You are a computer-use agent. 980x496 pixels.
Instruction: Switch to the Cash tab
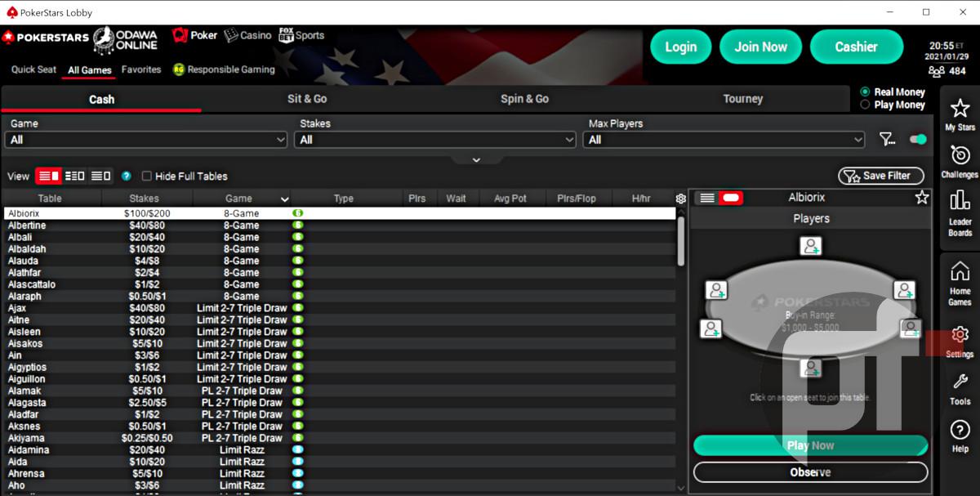[101, 100]
